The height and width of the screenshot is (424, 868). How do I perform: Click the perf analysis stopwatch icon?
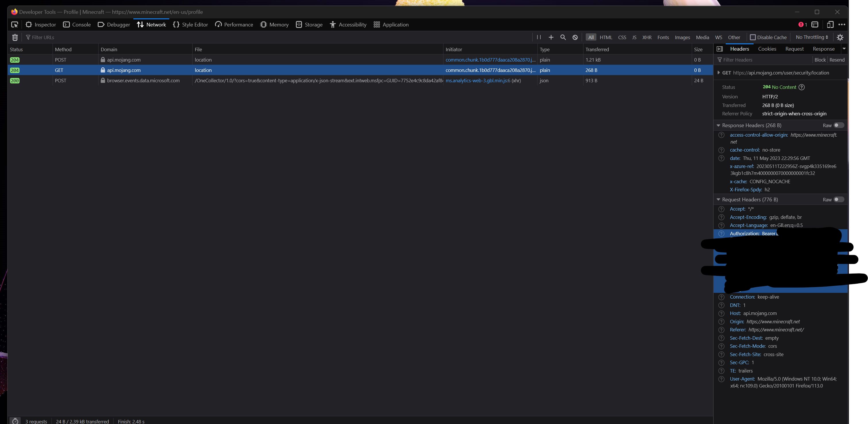coord(15,421)
